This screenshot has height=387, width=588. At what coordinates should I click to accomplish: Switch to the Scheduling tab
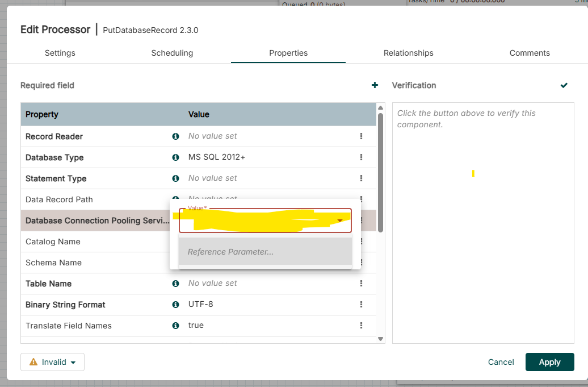click(x=172, y=53)
